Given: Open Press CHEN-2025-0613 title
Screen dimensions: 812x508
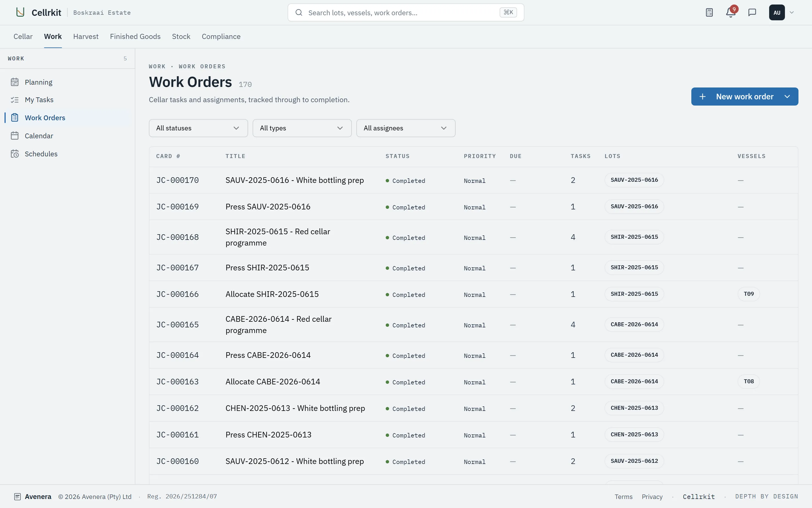Looking at the screenshot, I should point(268,435).
